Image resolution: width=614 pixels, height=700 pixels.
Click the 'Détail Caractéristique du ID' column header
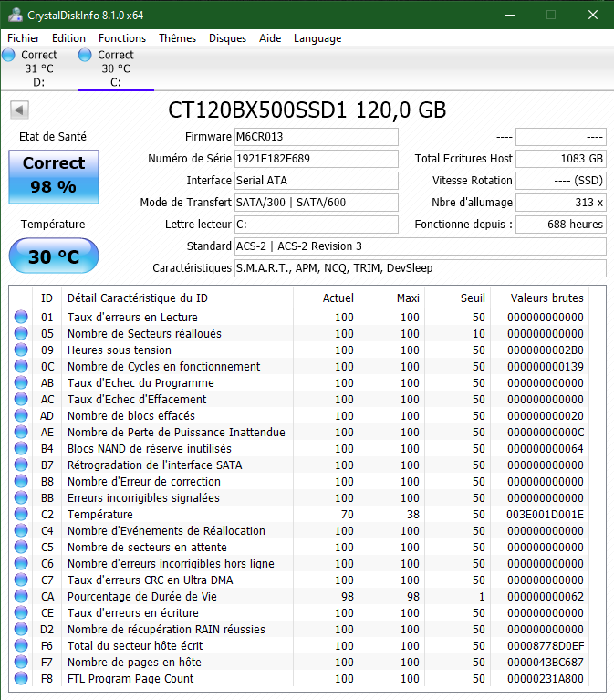point(138,298)
